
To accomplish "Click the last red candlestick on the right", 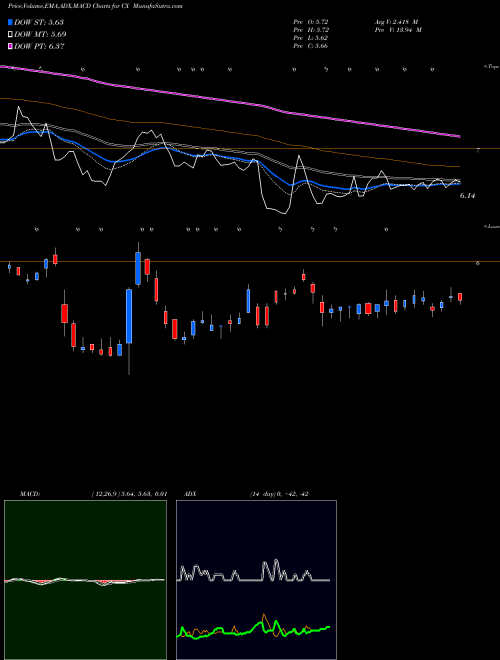I will 460,297.
